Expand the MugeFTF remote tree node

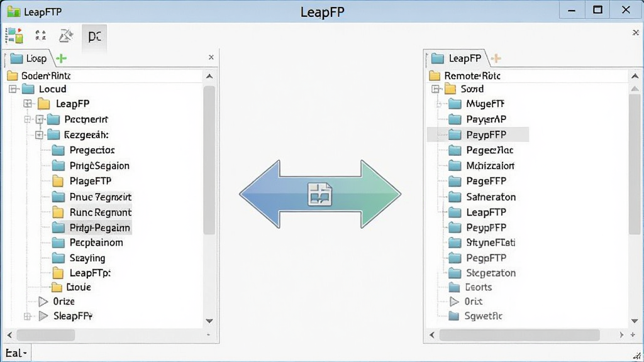[x=438, y=104]
